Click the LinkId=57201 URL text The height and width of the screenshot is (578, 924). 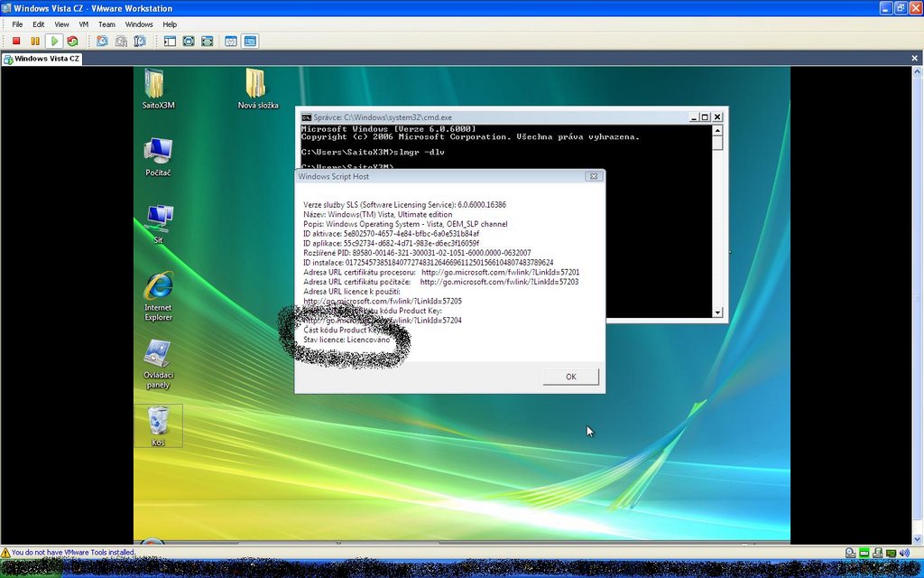[500, 273]
